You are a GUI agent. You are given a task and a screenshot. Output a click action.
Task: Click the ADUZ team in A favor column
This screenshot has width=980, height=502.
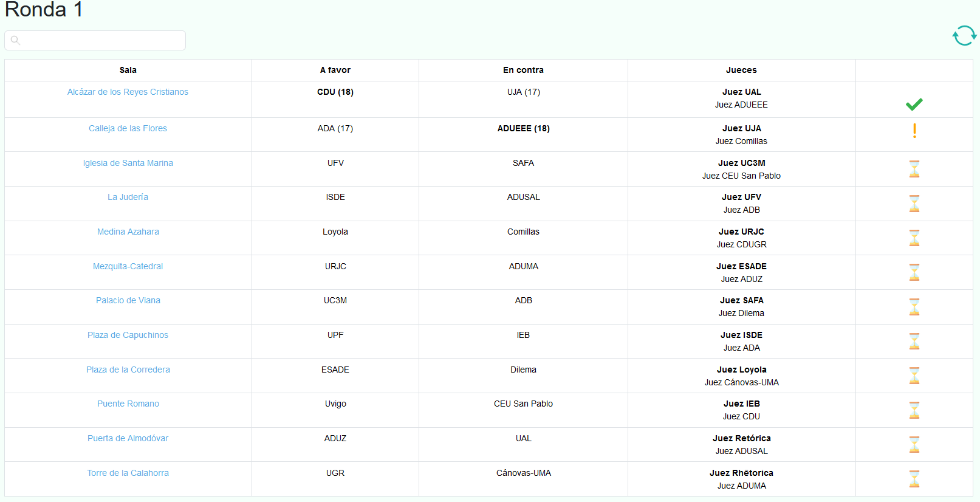tap(335, 438)
